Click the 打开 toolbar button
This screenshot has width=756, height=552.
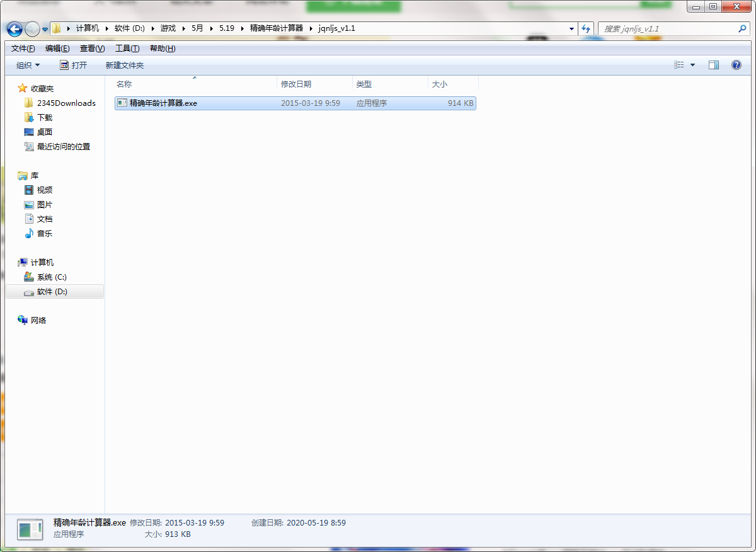pos(74,66)
